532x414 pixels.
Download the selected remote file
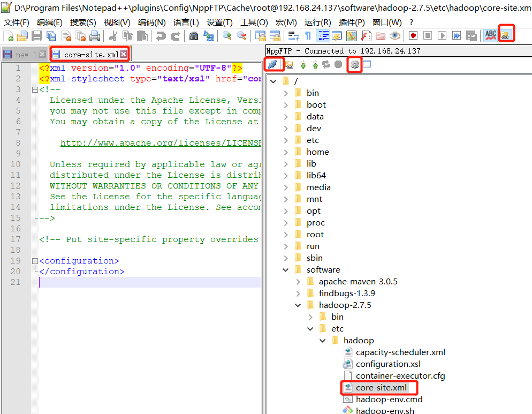[x=302, y=64]
